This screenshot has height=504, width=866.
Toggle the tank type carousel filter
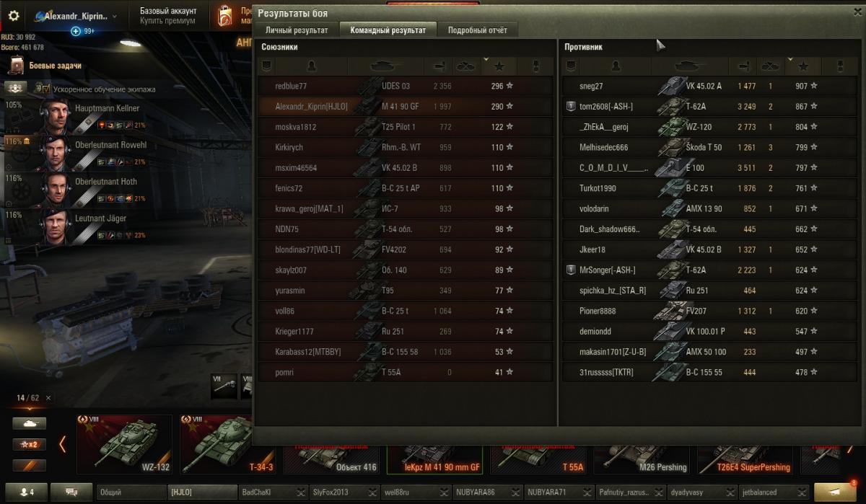point(29,423)
